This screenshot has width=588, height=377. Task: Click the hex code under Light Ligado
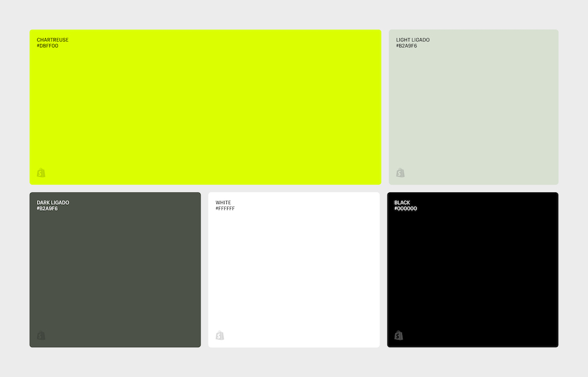(406, 45)
